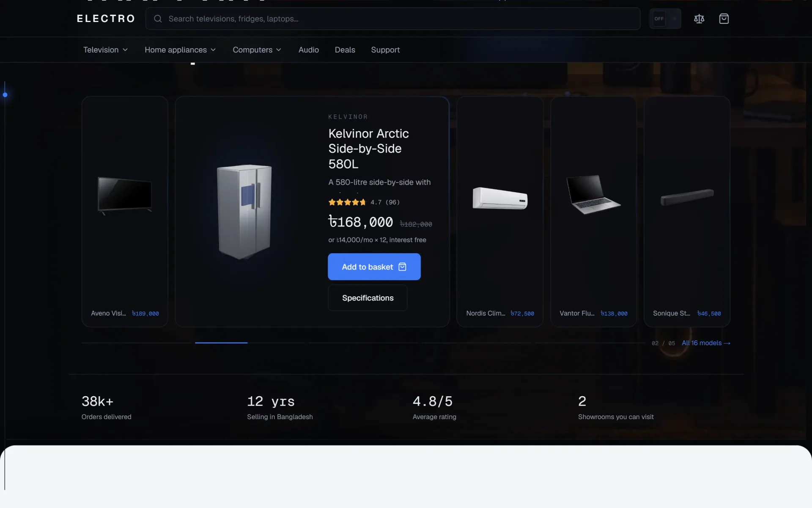Open the compare scales icon
Image resolution: width=812 pixels, height=508 pixels.
click(699, 19)
